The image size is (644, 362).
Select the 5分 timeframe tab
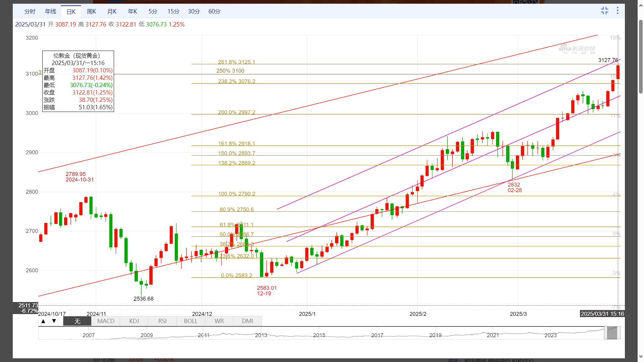click(x=153, y=11)
